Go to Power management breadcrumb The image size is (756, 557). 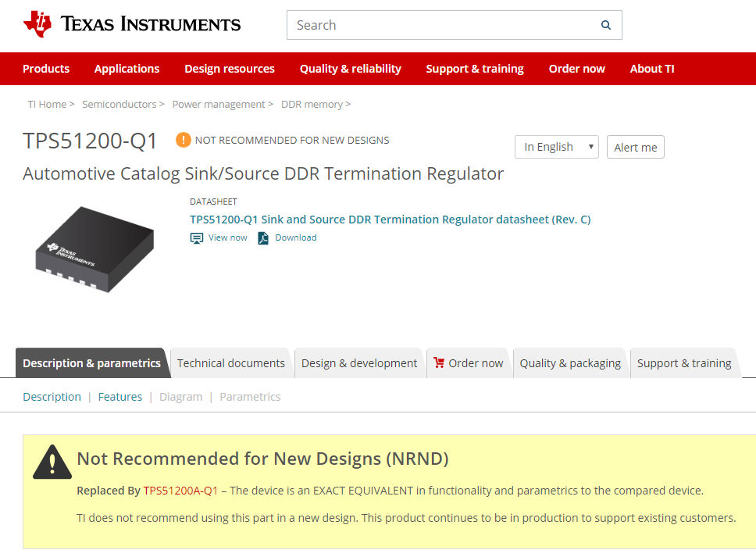click(x=219, y=104)
